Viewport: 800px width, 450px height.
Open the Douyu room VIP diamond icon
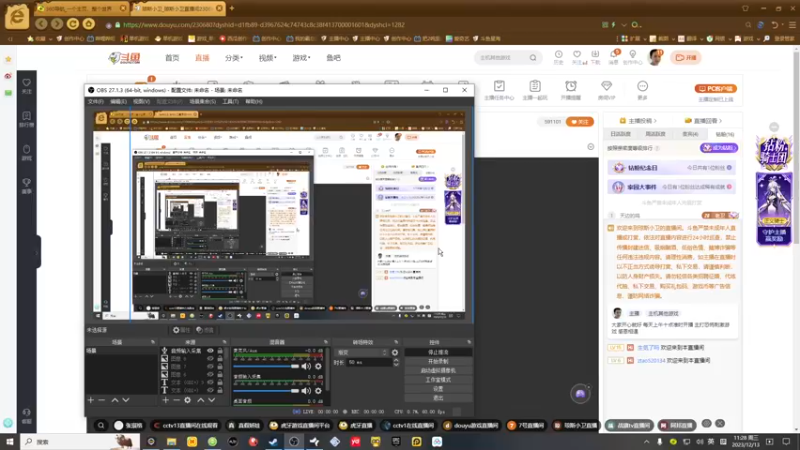(606, 89)
